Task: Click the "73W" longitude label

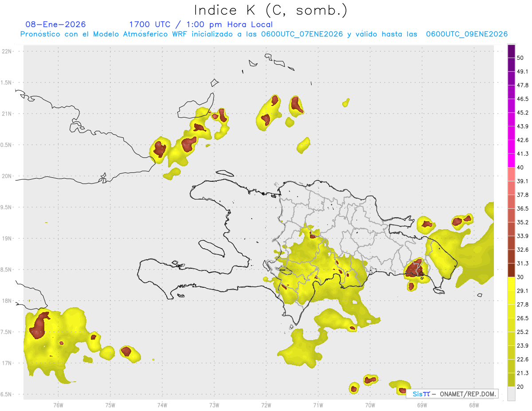Action: [x=214, y=405]
